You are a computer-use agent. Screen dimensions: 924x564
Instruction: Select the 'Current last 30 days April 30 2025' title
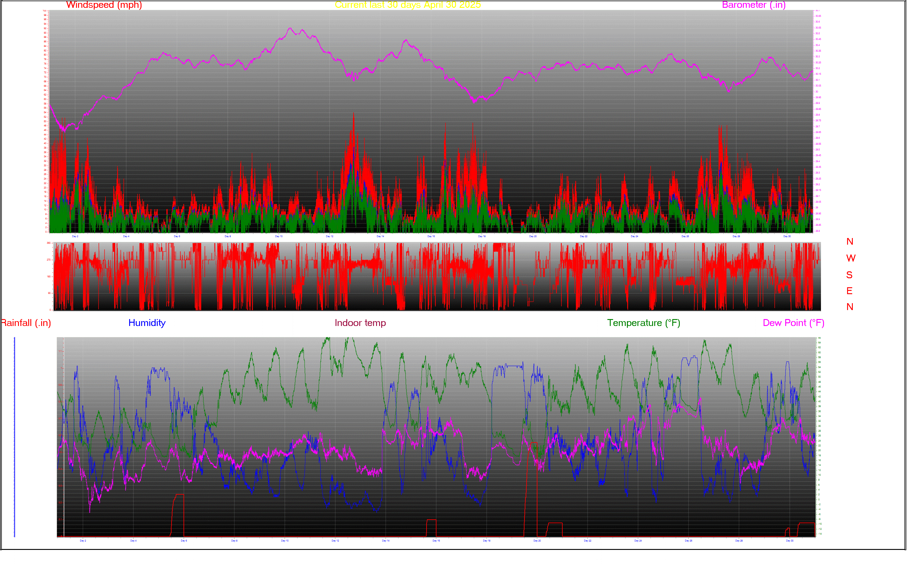tap(408, 5)
